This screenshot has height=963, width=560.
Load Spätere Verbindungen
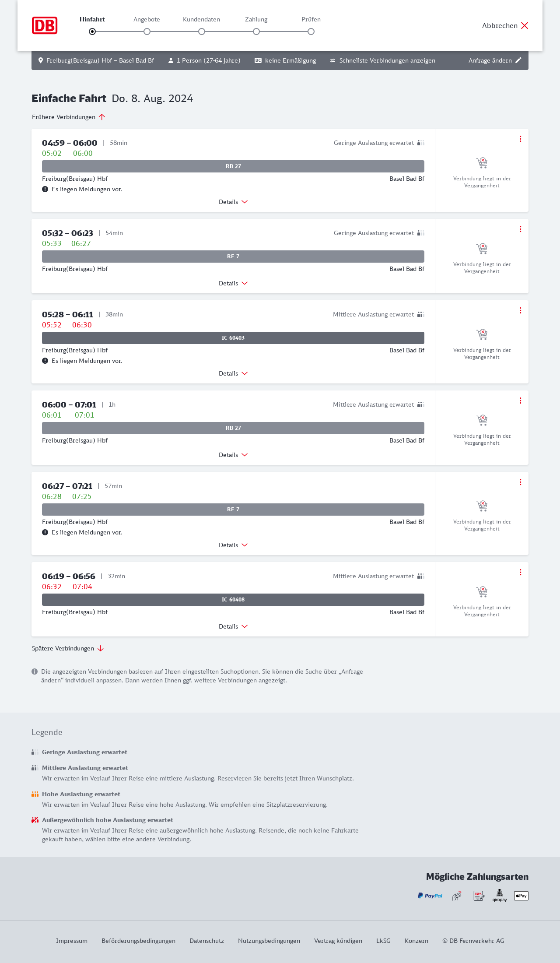coord(68,648)
